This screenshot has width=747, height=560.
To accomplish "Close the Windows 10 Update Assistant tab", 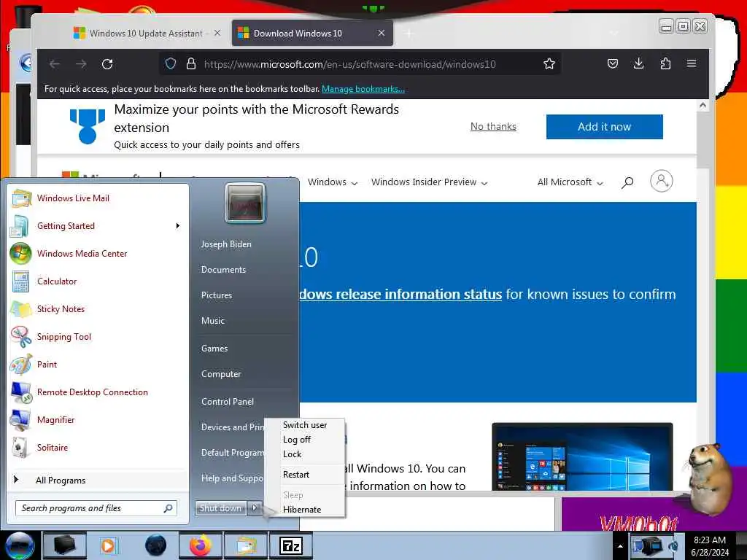I will point(217,33).
